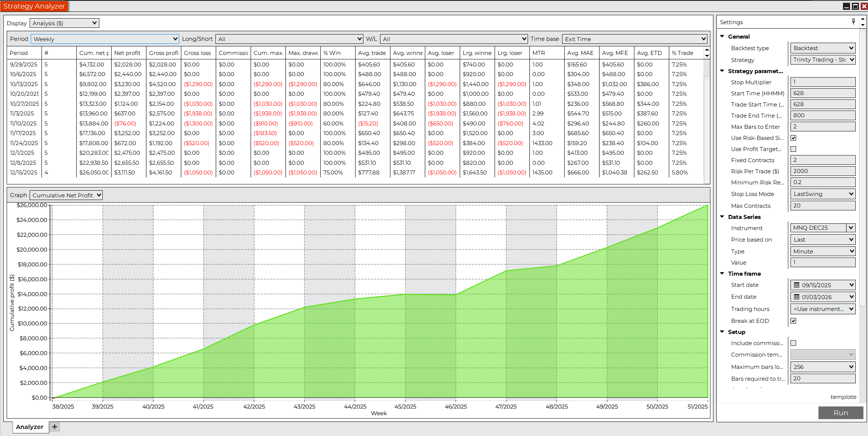Enable the Use Profit Target checkbox

click(x=793, y=149)
